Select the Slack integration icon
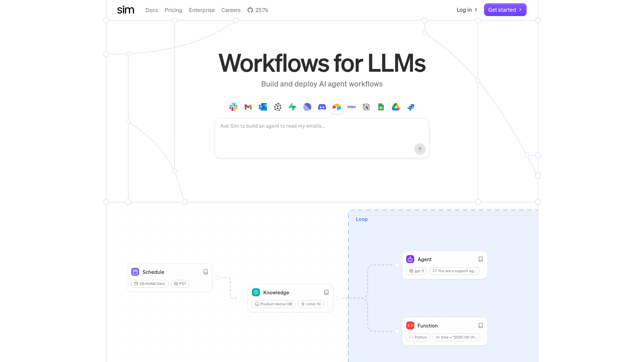Screen dimensions: 644x362 pos(233,107)
